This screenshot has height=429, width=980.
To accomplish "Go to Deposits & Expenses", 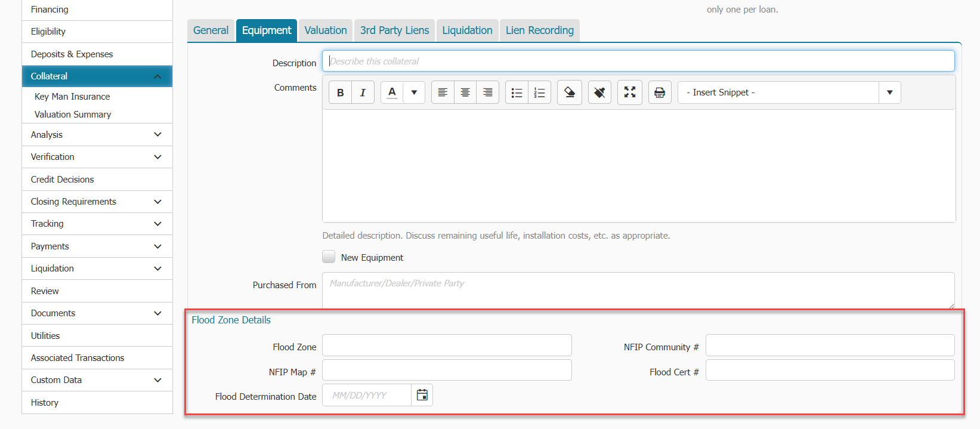I will pyautogui.click(x=97, y=54).
